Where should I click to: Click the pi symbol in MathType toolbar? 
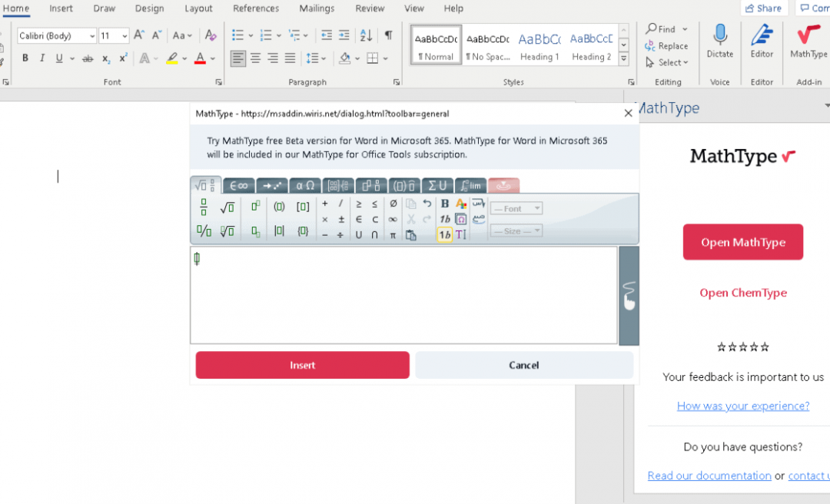click(x=393, y=234)
